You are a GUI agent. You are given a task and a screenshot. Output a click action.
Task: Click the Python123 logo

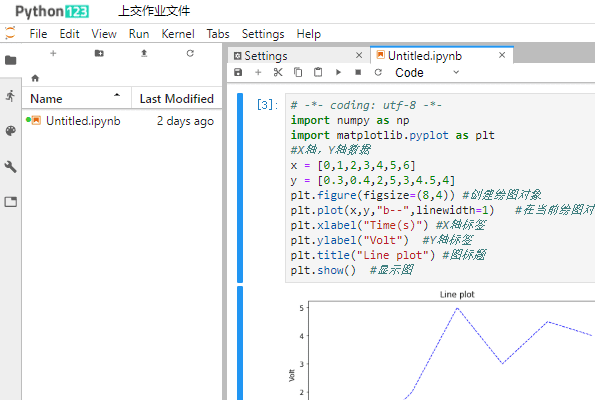click(x=52, y=11)
